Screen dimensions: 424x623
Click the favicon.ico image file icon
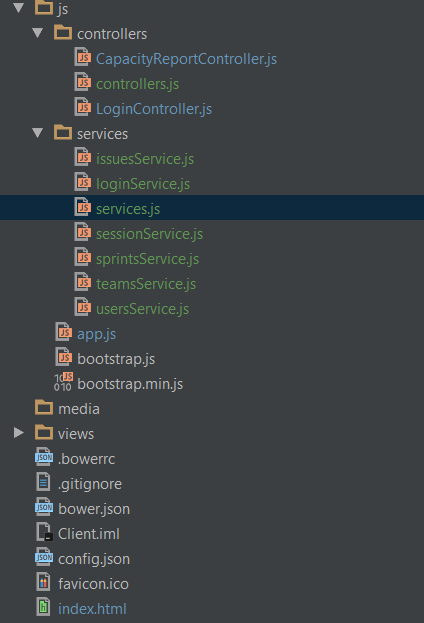[43, 582]
